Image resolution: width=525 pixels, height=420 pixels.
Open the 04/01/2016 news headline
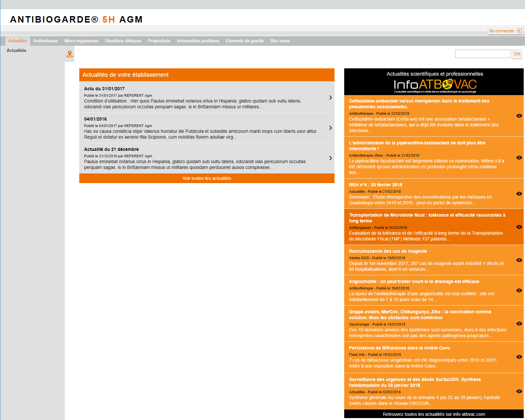[x=95, y=119]
